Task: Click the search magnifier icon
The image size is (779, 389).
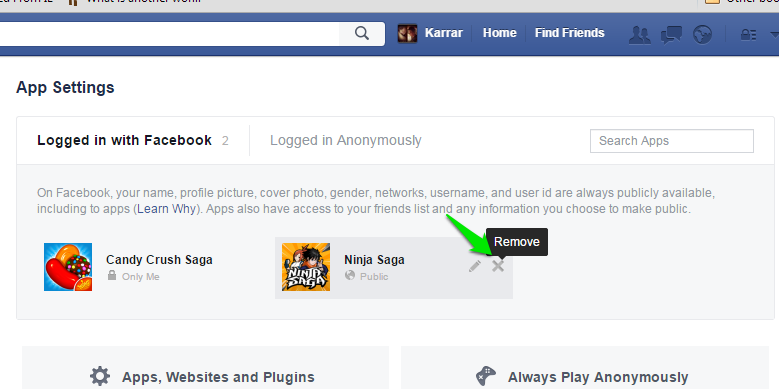Action: [x=362, y=33]
